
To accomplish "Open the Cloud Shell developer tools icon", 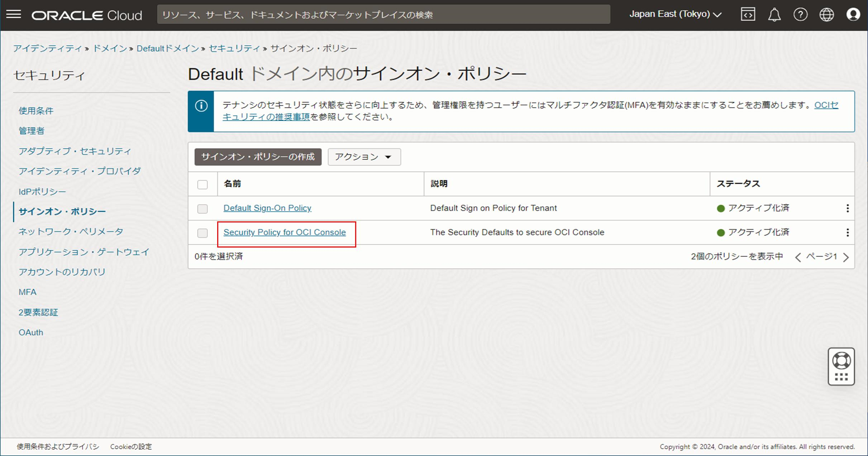I will (x=748, y=15).
